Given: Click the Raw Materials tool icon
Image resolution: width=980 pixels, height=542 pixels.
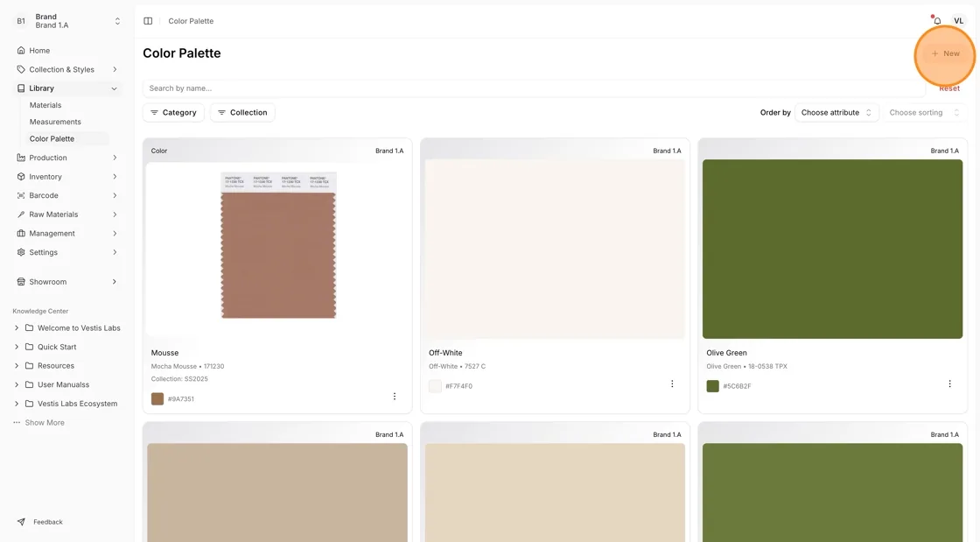Looking at the screenshot, I should point(21,215).
